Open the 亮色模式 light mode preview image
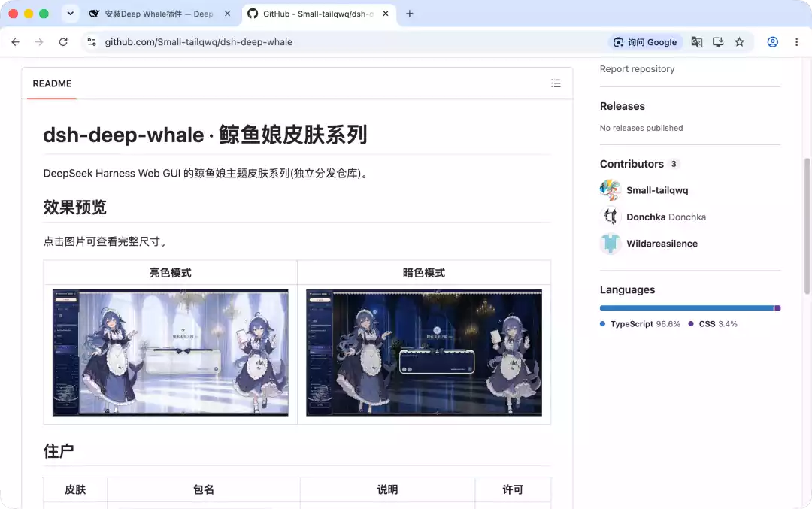Screen dimensions: 812x509 click(171, 353)
